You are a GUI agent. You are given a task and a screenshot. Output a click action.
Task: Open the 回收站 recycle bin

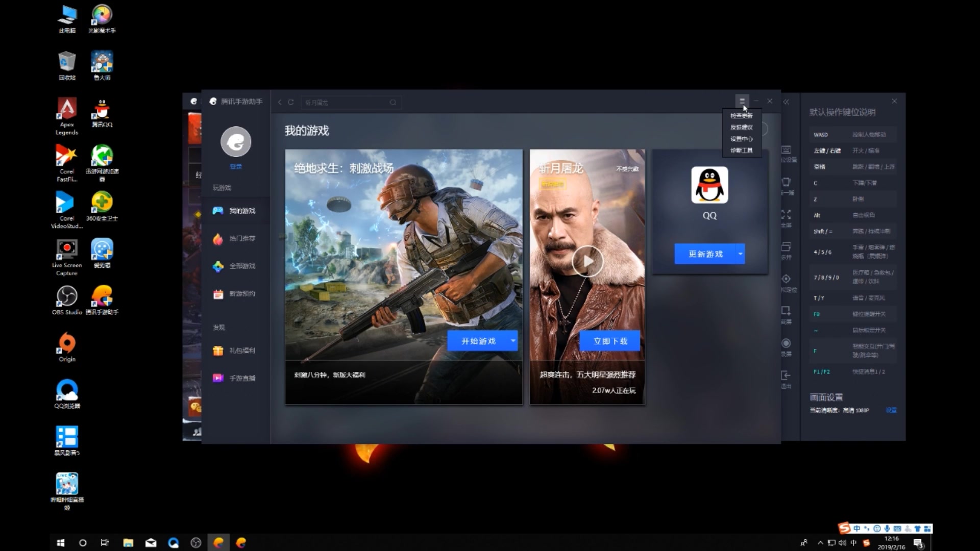(67, 65)
